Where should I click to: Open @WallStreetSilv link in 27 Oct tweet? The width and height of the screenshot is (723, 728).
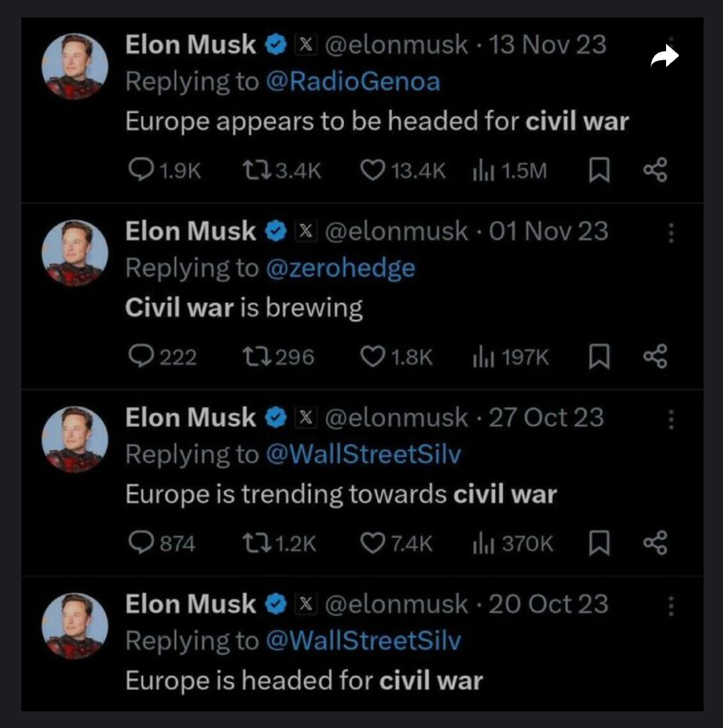pyautogui.click(x=363, y=454)
